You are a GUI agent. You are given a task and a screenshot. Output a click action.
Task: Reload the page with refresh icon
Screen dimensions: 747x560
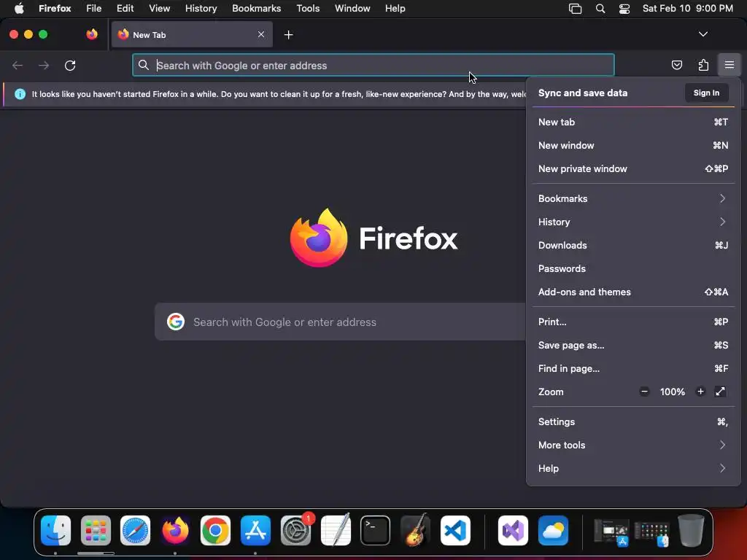pos(70,65)
